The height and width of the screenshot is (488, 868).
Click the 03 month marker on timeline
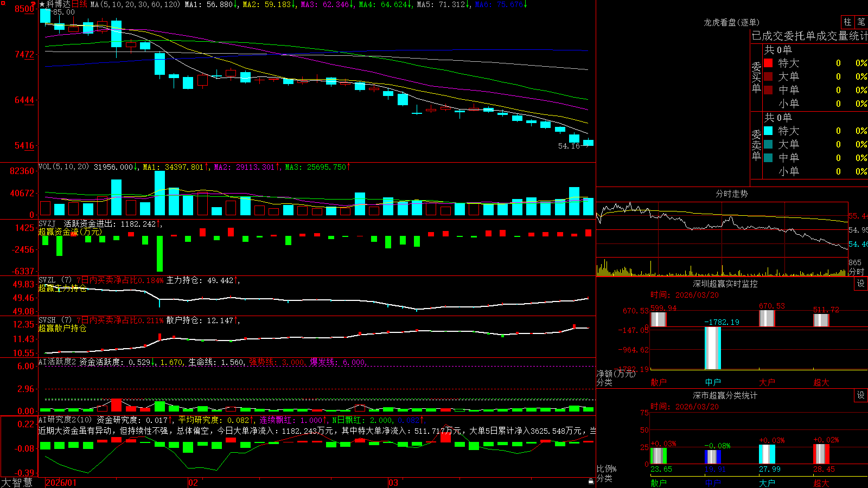[393, 483]
